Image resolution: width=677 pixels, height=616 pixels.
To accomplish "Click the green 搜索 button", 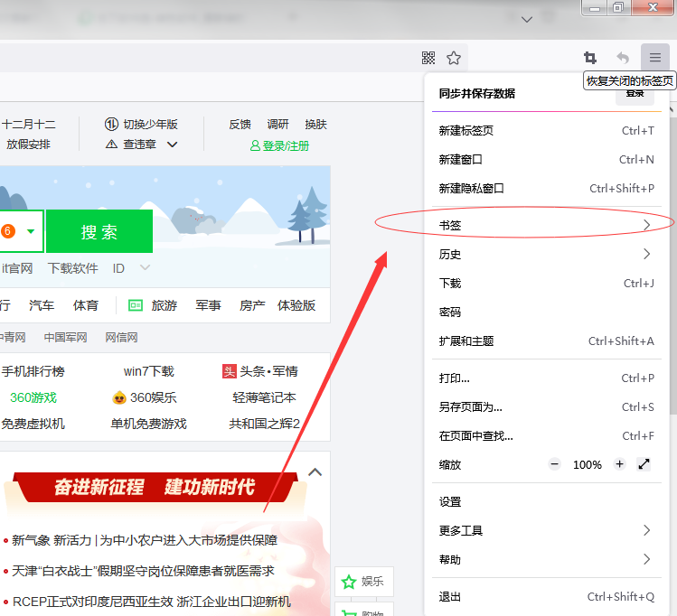I will pos(99,232).
